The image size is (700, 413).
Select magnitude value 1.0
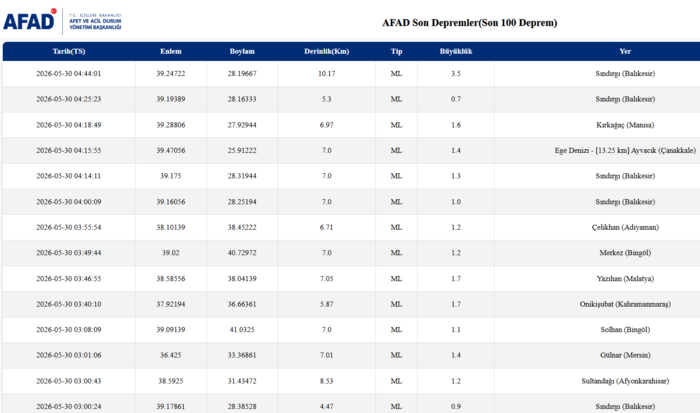point(456,202)
